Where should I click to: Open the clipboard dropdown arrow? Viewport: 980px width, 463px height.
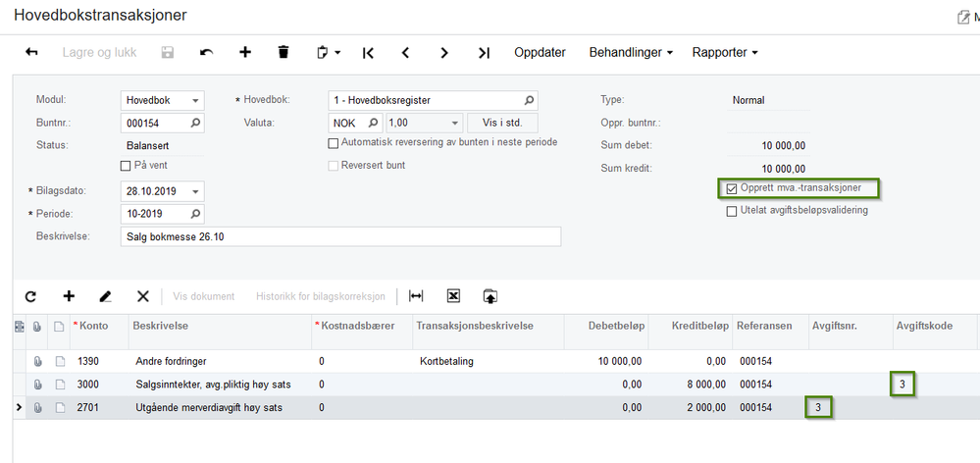tap(336, 53)
